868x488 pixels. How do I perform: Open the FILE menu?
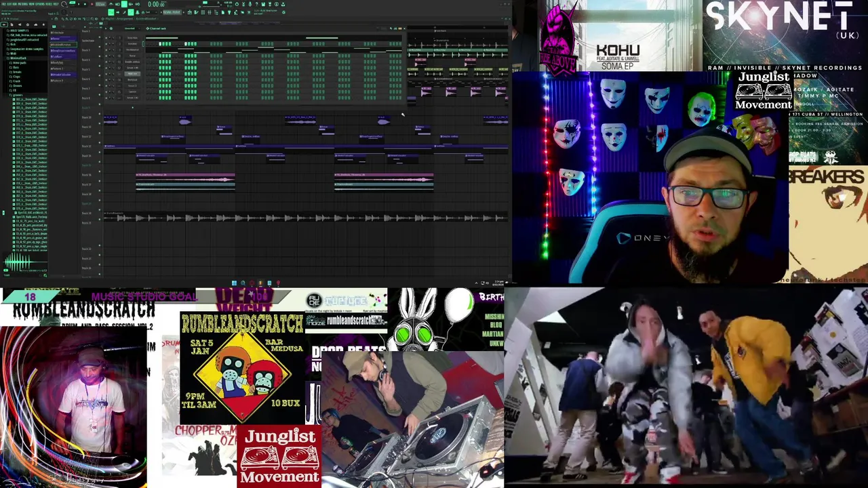point(3,3)
